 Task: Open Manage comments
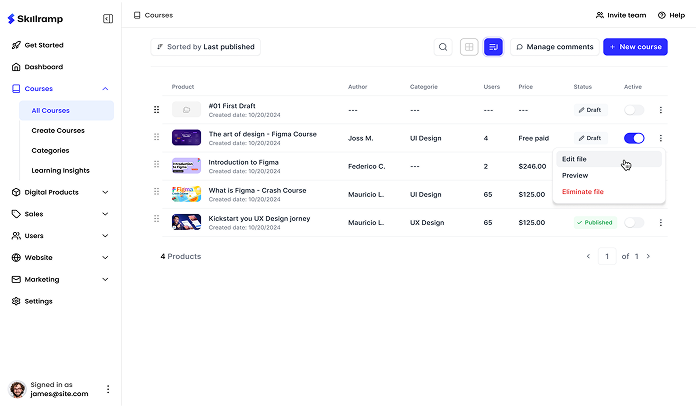click(554, 47)
